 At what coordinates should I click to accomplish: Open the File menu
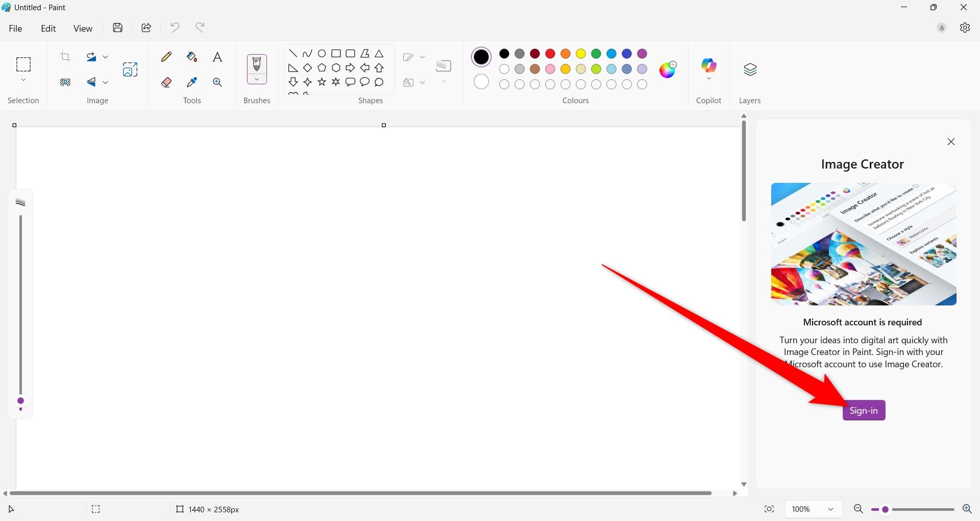click(16, 28)
